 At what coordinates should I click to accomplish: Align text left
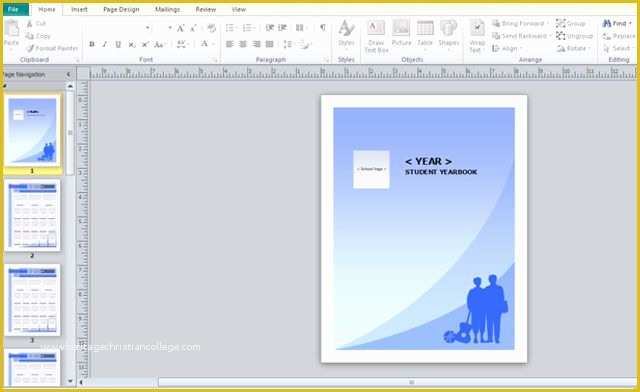[230, 44]
